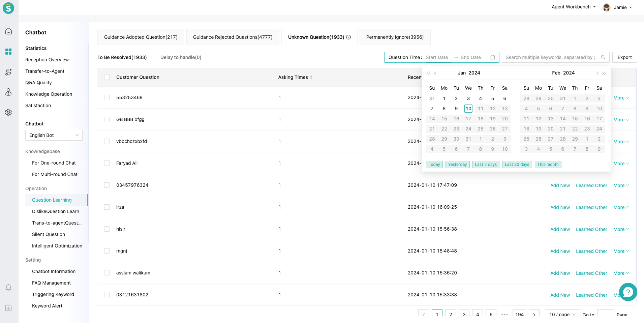Open the dashboard grid icon in sidebar

point(9,52)
